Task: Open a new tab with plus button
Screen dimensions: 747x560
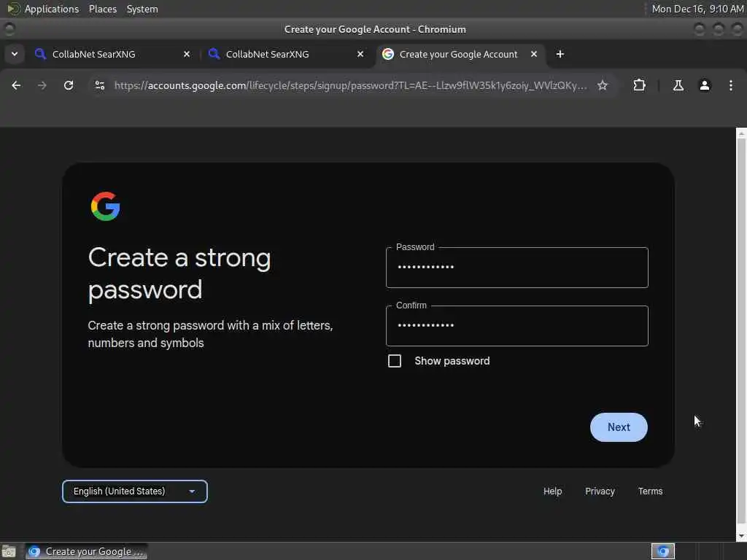Action: click(x=560, y=54)
